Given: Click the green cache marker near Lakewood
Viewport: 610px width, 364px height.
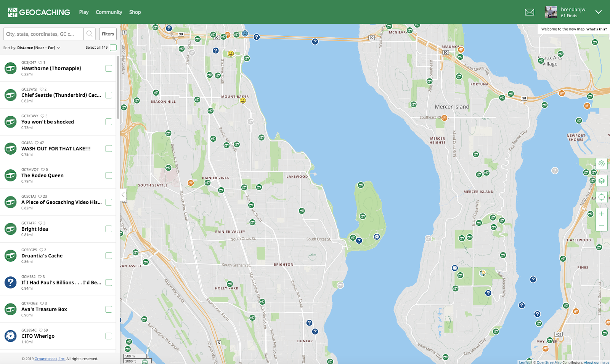Looking at the screenshot, I should click(x=302, y=211).
